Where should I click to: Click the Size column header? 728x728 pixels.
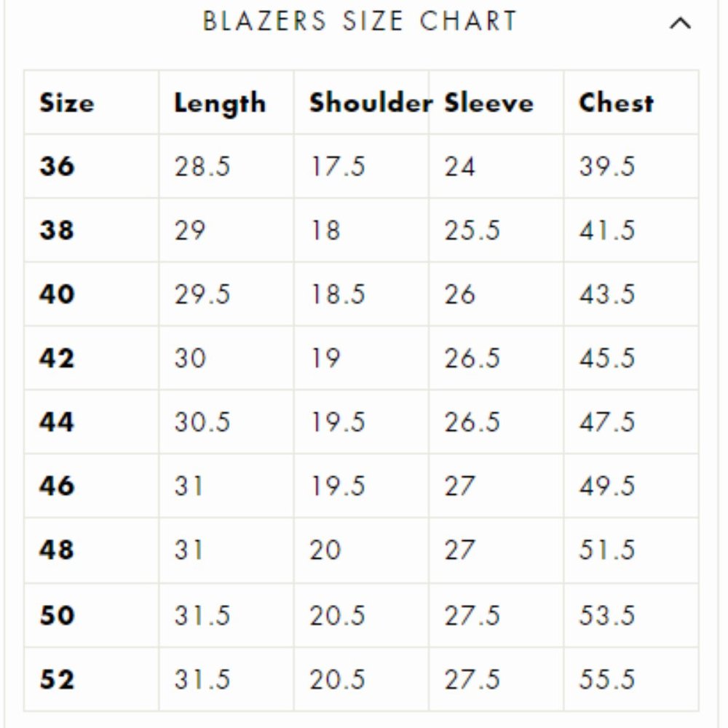67,103
